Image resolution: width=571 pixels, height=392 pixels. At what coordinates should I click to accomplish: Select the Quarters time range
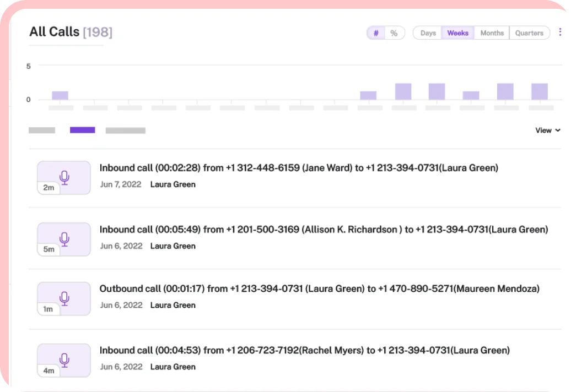[529, 33]
